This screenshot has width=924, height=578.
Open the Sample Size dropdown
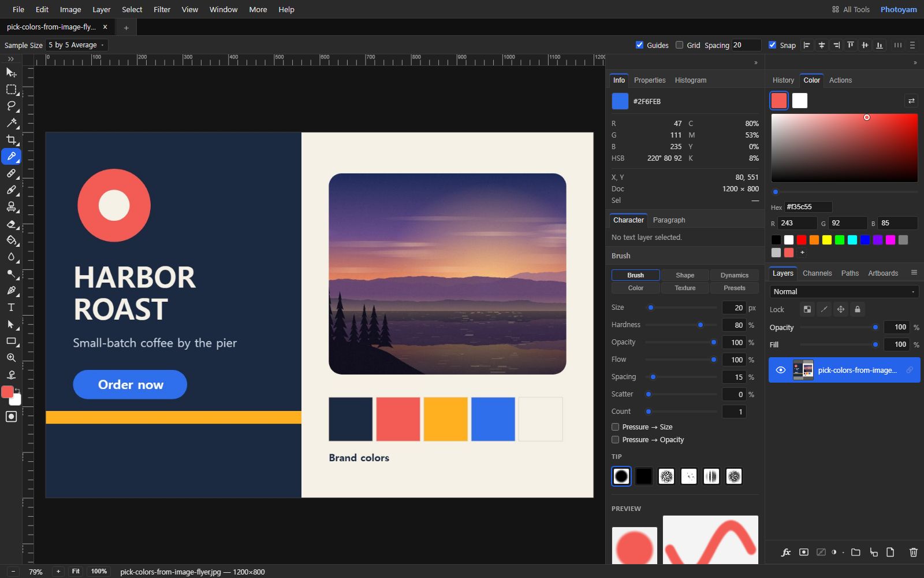[x=77, y=45]
